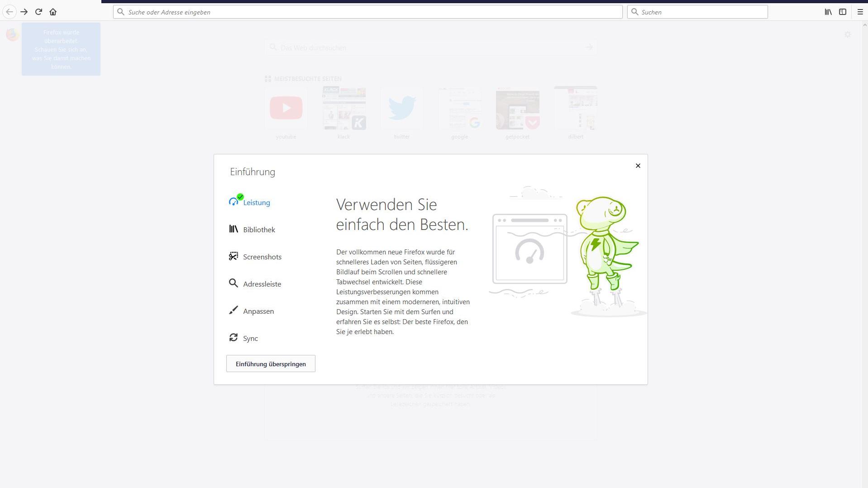This screenshot has width=868, height=488.
Task: Open the Bibliothek tour section
Action: click(258, 230)
